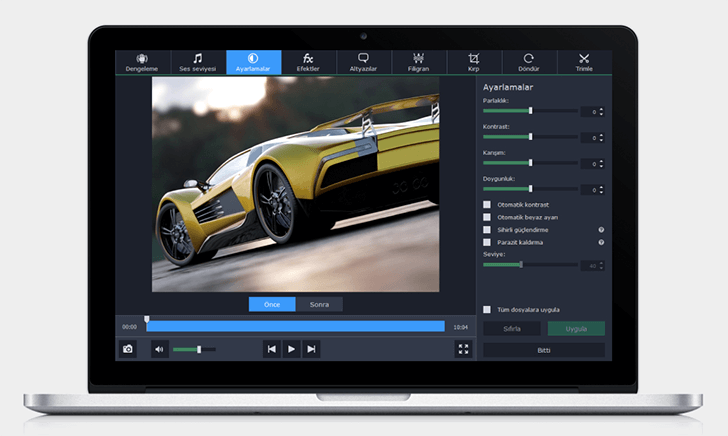Click the yellow car video preview
The height and width of the screenshot is (436, 728).
(295, 184)
